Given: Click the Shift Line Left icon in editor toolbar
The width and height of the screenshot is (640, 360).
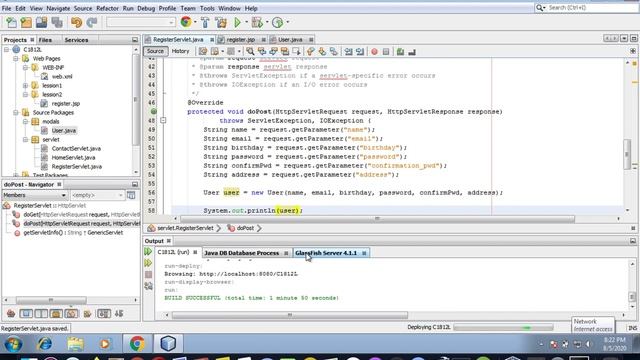Looking at the screenshot, I should click(348, 51).
